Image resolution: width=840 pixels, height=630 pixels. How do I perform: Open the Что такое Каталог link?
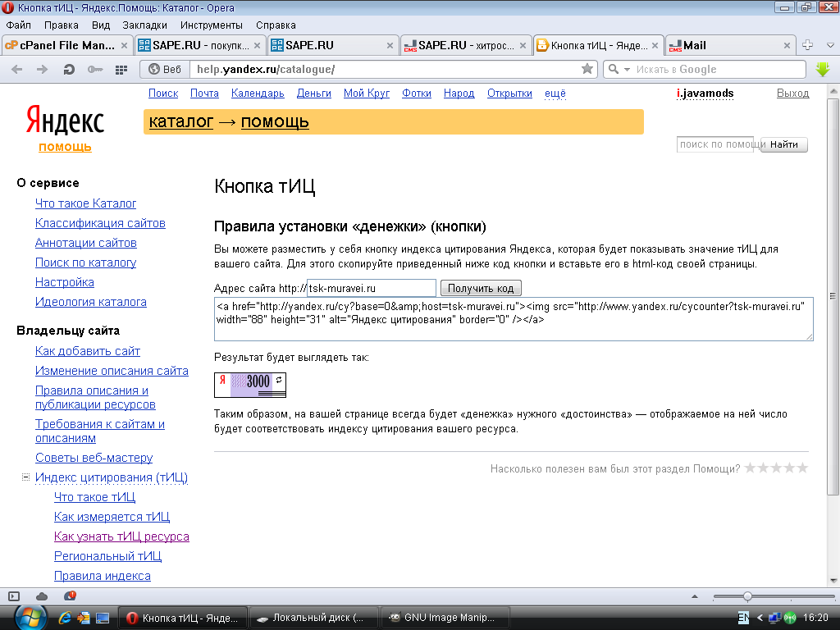(x=85, y=203)
